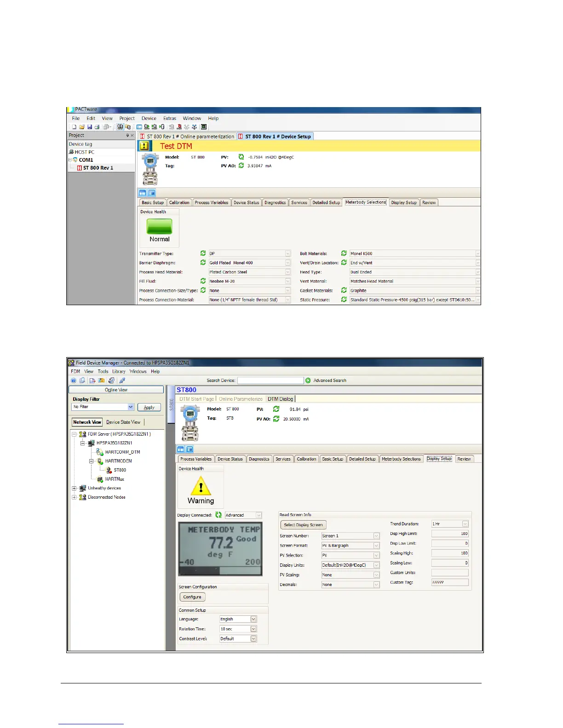The image size is (563, 728).
Task: Click the Configure button
Action: tap(192, 597)
